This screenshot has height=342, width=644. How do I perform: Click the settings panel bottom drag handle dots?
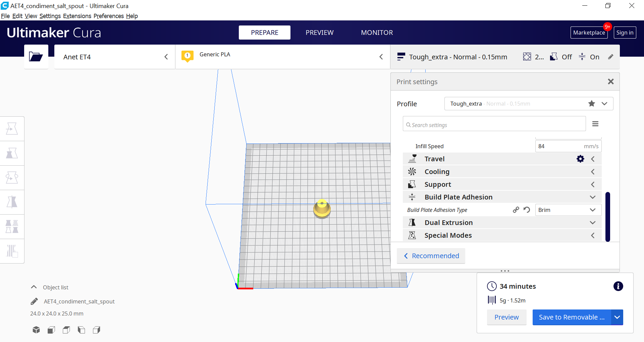point(505,271)
